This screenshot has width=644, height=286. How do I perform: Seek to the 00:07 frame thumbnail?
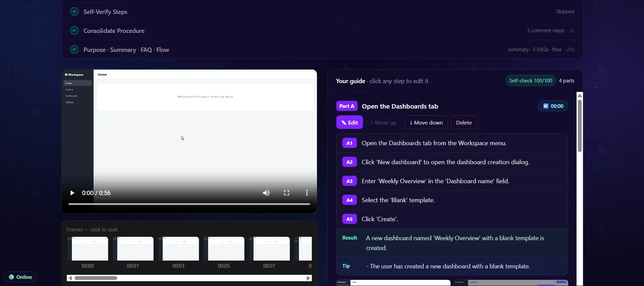click(269, 249)
